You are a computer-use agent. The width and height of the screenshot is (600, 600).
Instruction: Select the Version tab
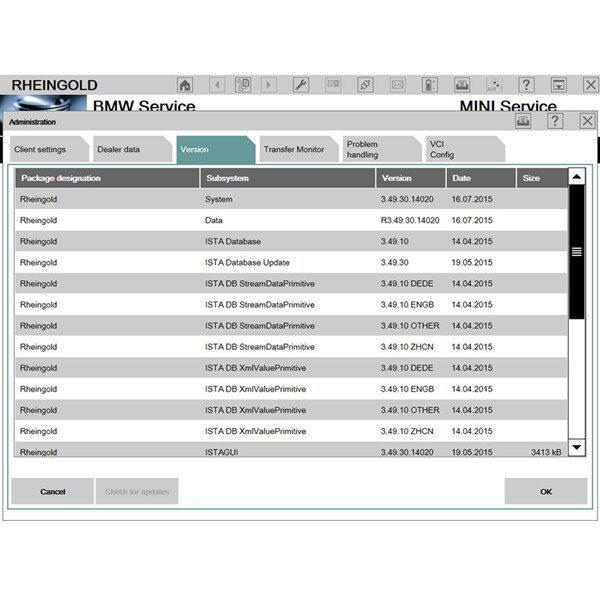[215, 150]
